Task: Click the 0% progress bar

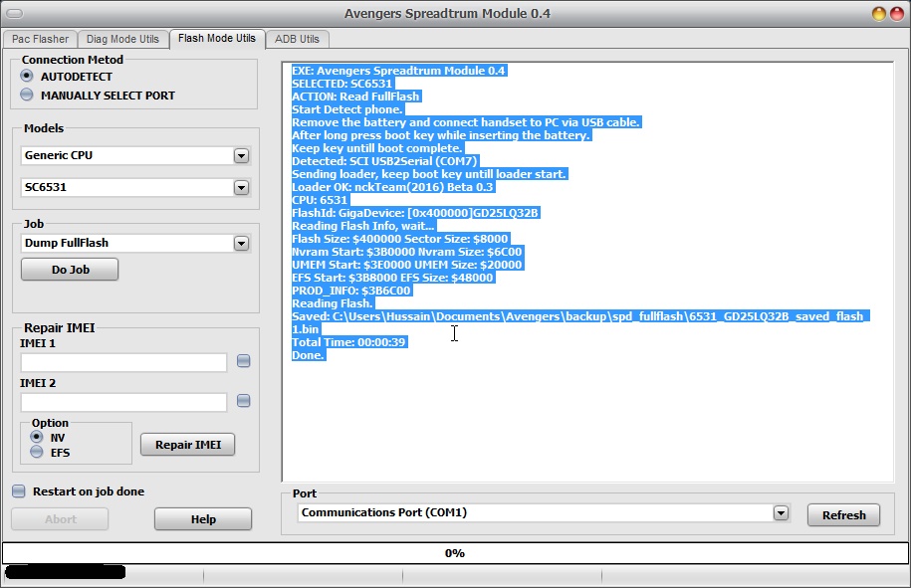Action: click(x=455, y=553)
